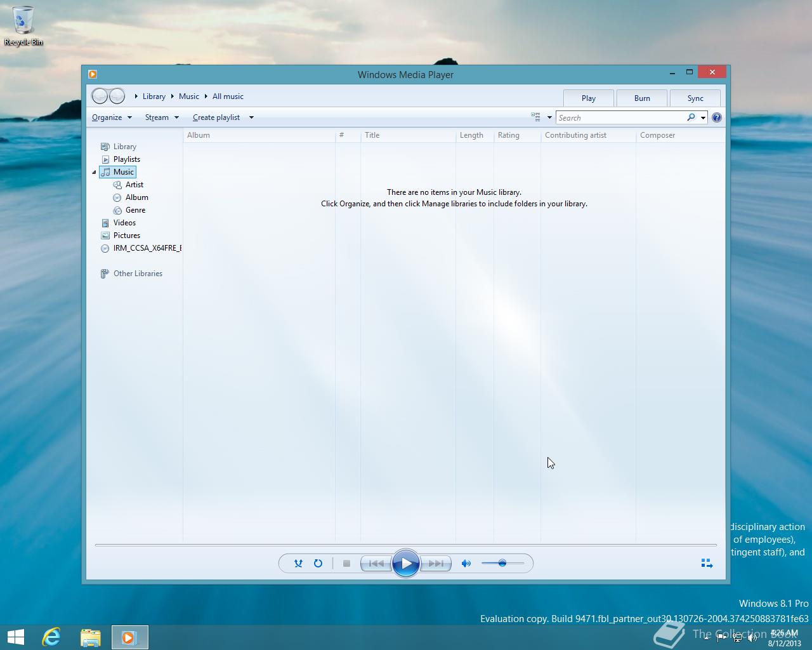The image size is (812, 650).
Task: Open Help icon
Action: (717, 117)
